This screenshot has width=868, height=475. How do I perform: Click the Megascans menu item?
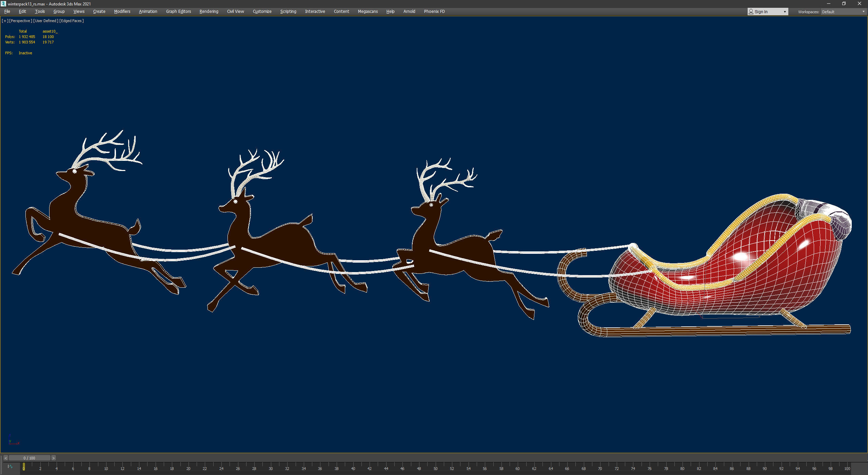(368, 12)
